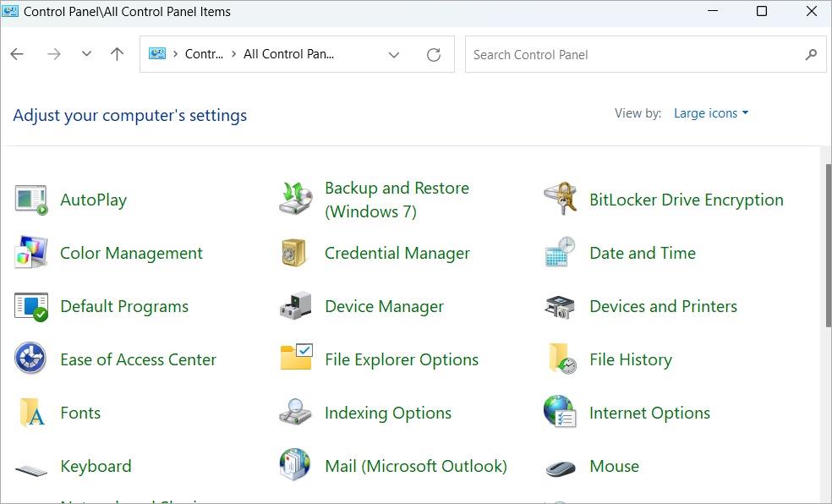The height and width of the screenshot is (504, 832).
Task: Click the Device Manager icon
Action: coord(296,305)
